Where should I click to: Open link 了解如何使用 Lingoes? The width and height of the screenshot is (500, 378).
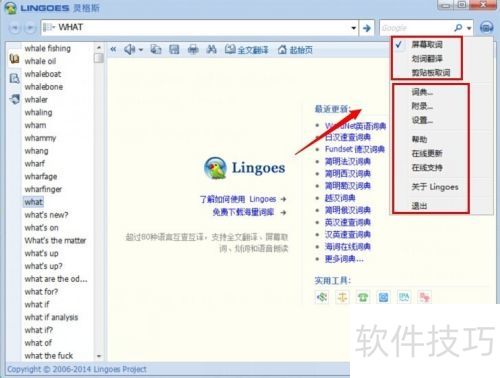(238, 199)
